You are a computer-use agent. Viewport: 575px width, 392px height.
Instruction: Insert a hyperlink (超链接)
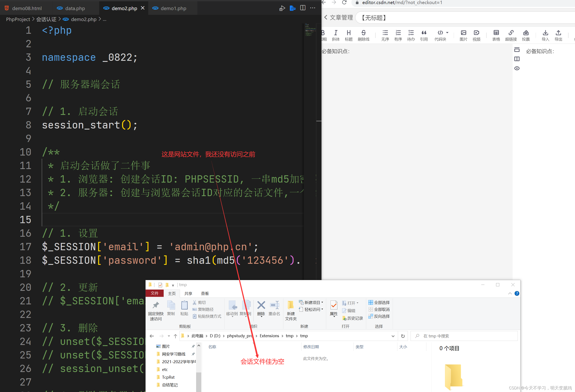pos(511,36)
